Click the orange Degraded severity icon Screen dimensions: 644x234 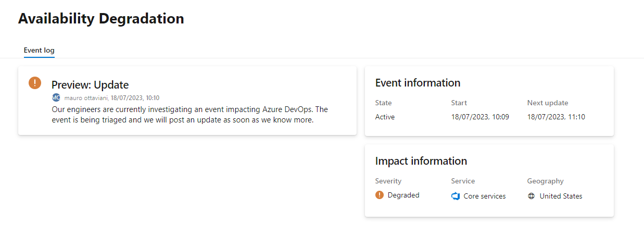coord(379,195)
